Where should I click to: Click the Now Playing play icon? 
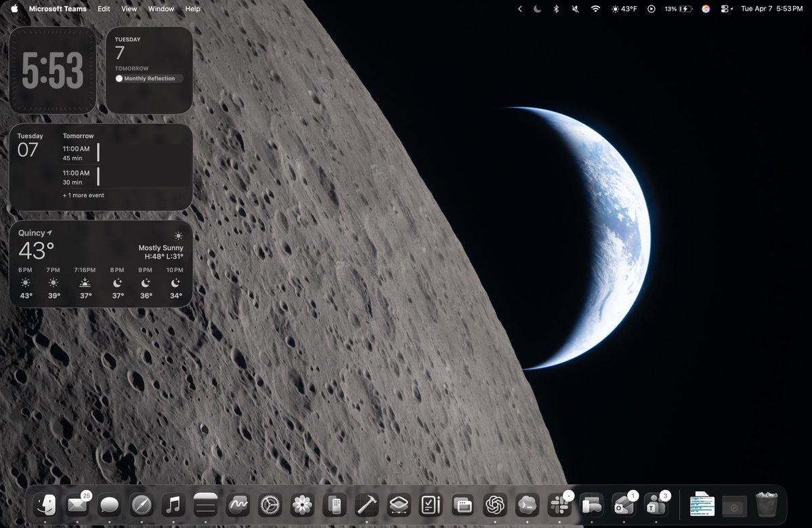coord(651,9)
